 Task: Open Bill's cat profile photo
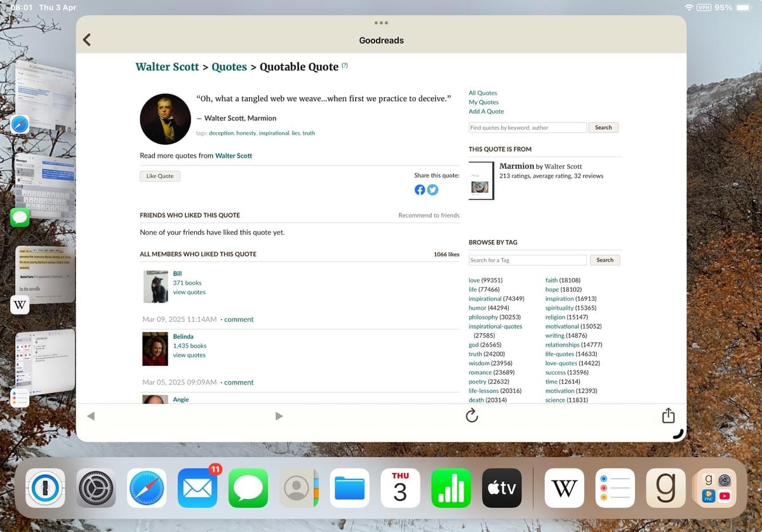point(156,286)
